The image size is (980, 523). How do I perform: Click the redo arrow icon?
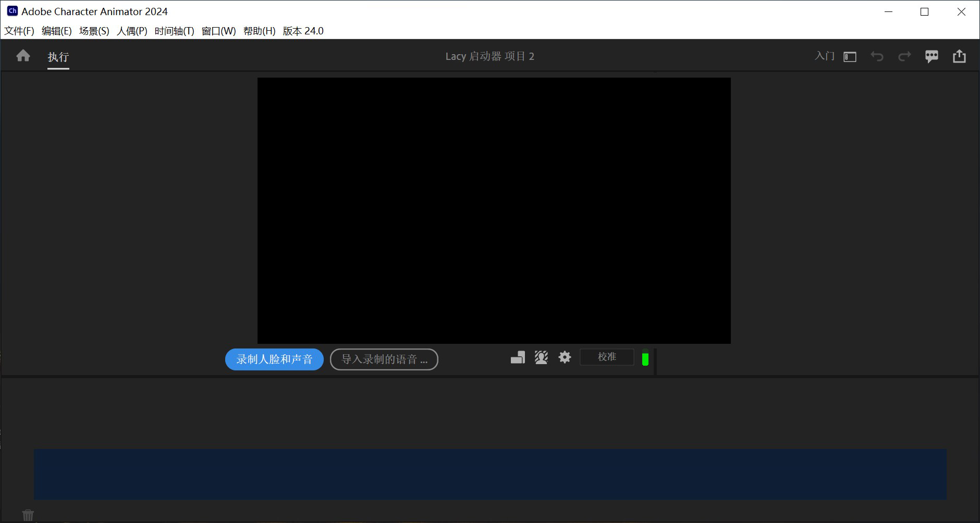(x=904, y=56)
